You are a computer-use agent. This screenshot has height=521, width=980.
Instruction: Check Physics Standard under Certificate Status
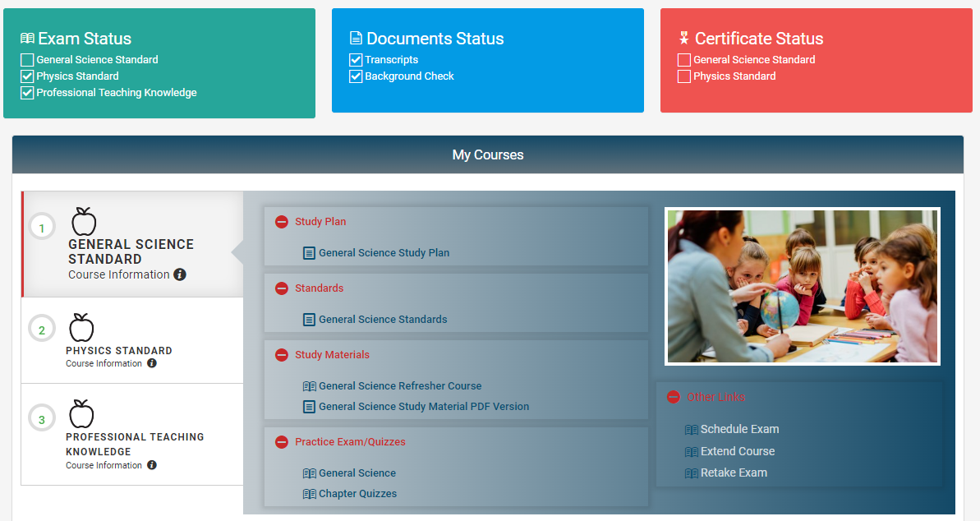[683, 76]
